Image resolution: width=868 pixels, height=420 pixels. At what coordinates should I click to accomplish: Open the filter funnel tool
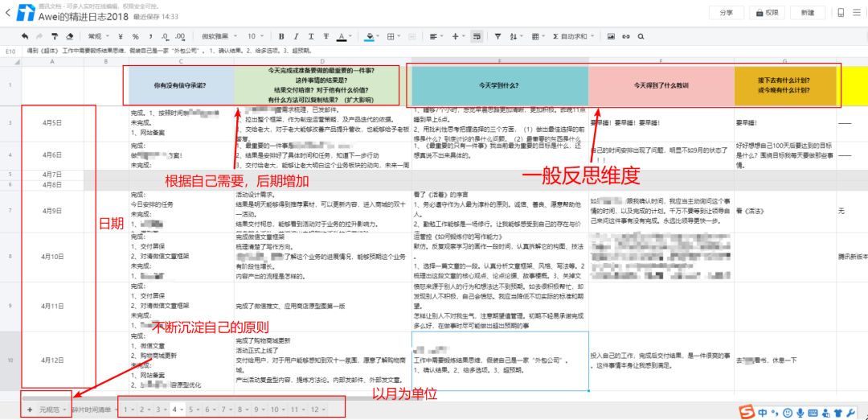coord(497,36)
